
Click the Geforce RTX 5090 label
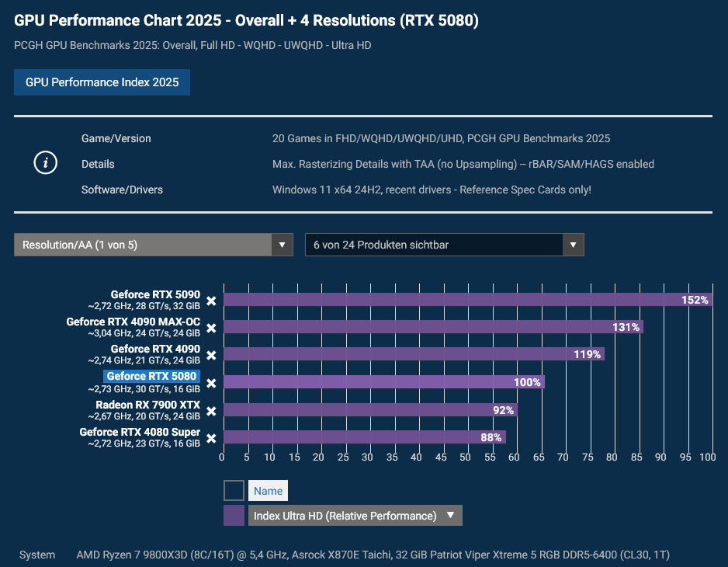155,294
